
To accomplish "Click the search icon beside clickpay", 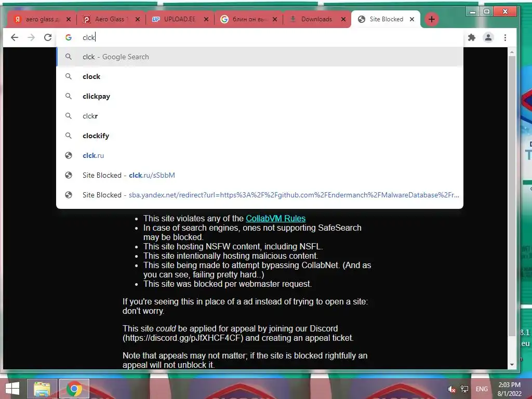I will click(x=69, y=96).
